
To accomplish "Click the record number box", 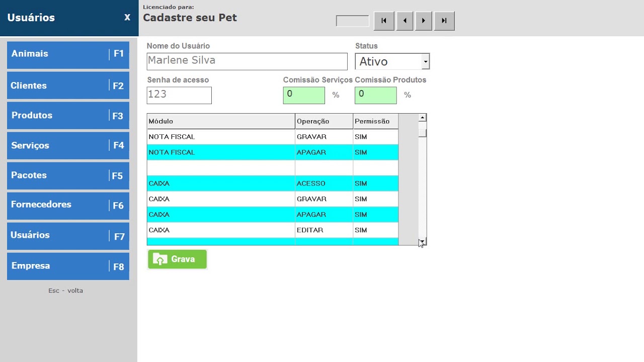I will point(352,21).
